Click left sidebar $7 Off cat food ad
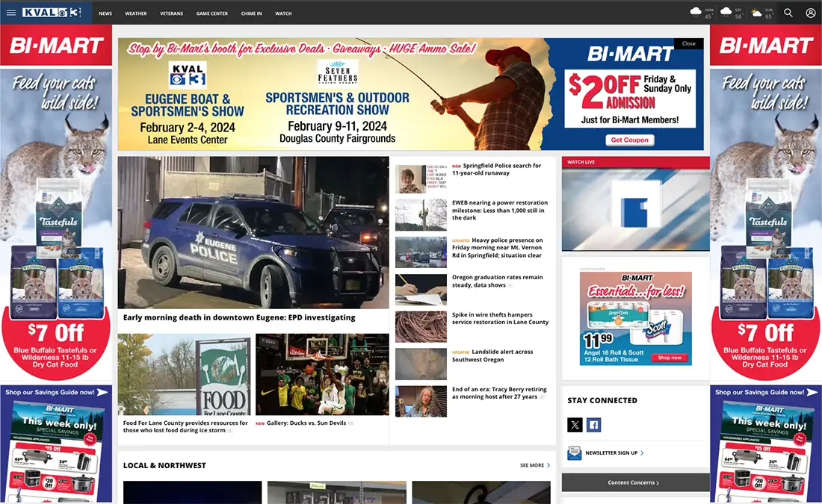 [x=56, y=202]
